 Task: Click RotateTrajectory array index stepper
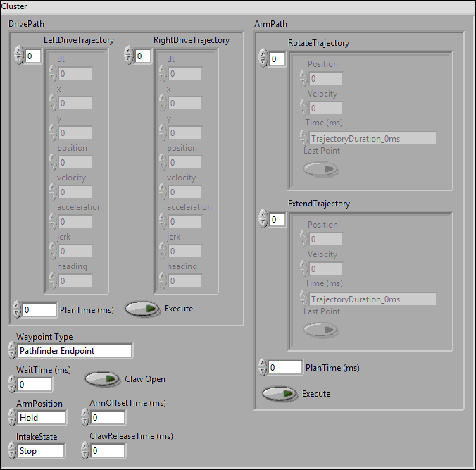(x=263, y=58)
